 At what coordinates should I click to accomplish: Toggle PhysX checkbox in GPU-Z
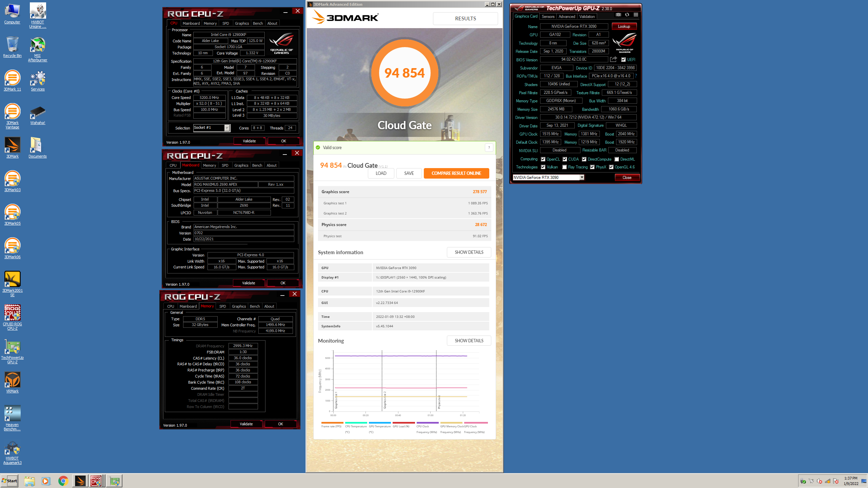coord(592,167)
